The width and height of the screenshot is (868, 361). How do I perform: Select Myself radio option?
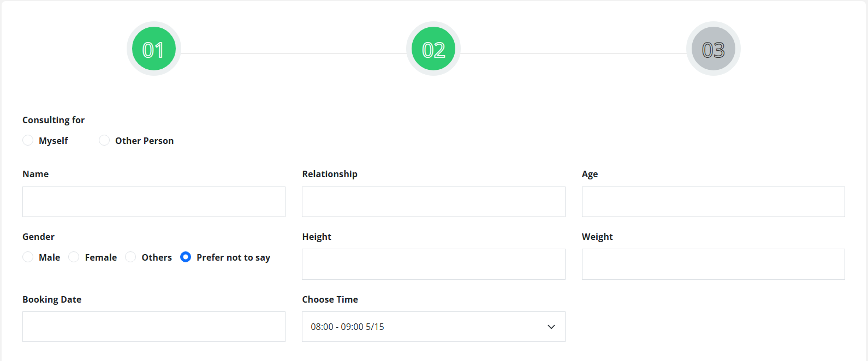coord(28,141)
